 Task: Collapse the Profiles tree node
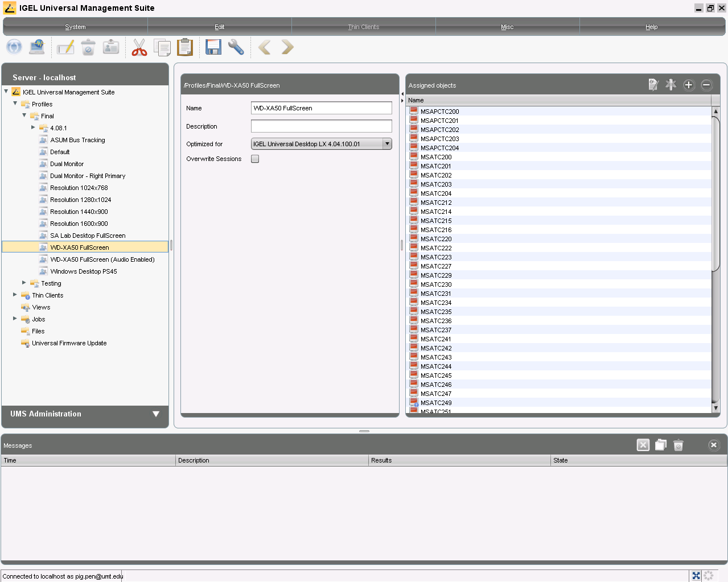15,103
